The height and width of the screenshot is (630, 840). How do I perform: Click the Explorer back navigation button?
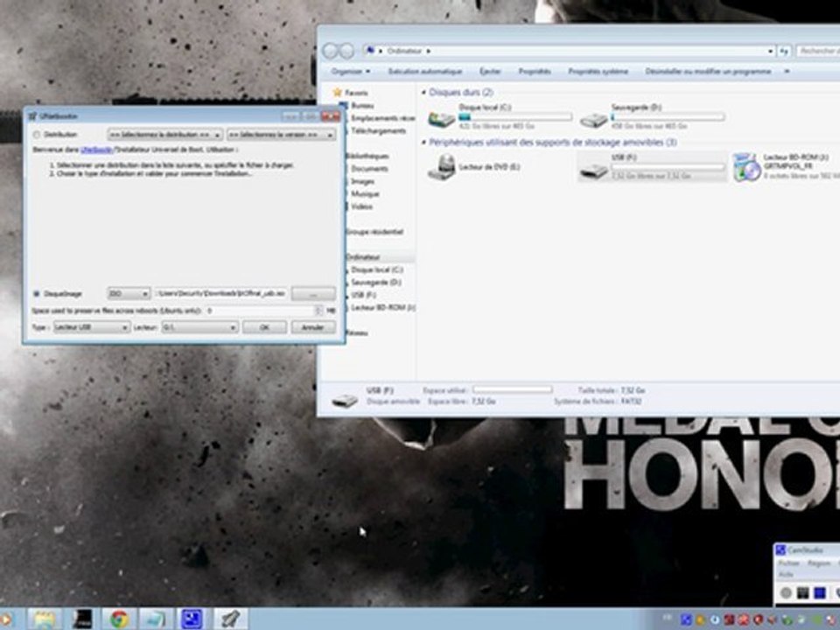[x=331, y=51]
